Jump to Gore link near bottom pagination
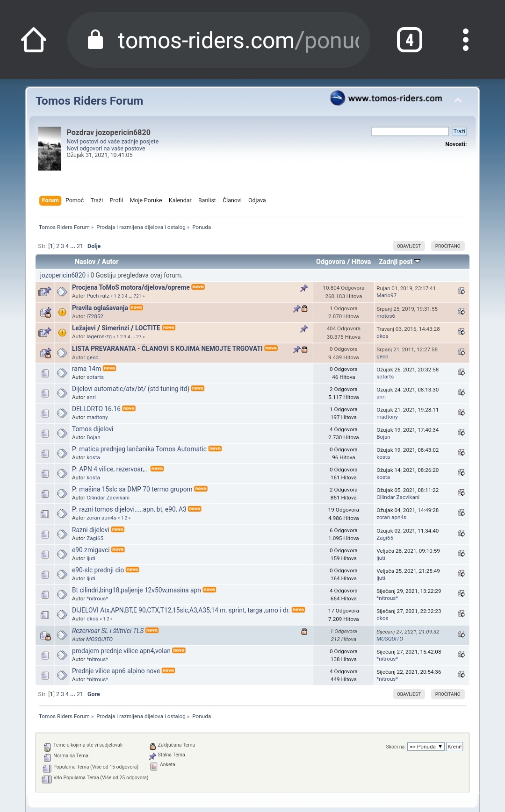Image resolution: width=505 pixels, height=812 pixels. pyautogui.click(x=94, y=694)
